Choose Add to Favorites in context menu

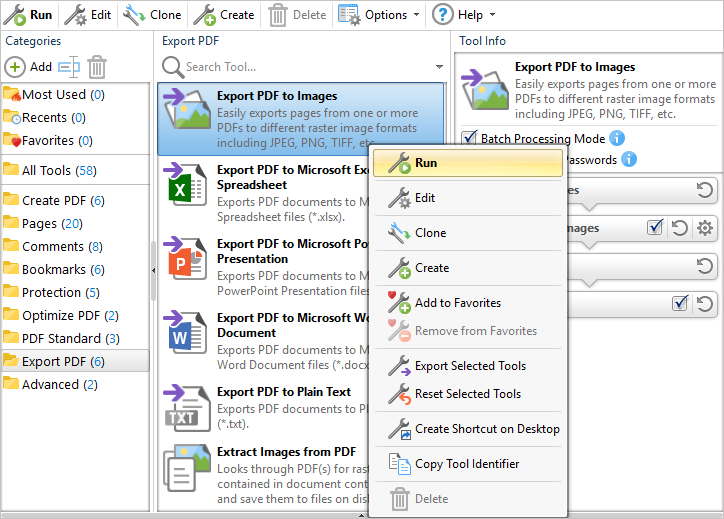(468, 303)
